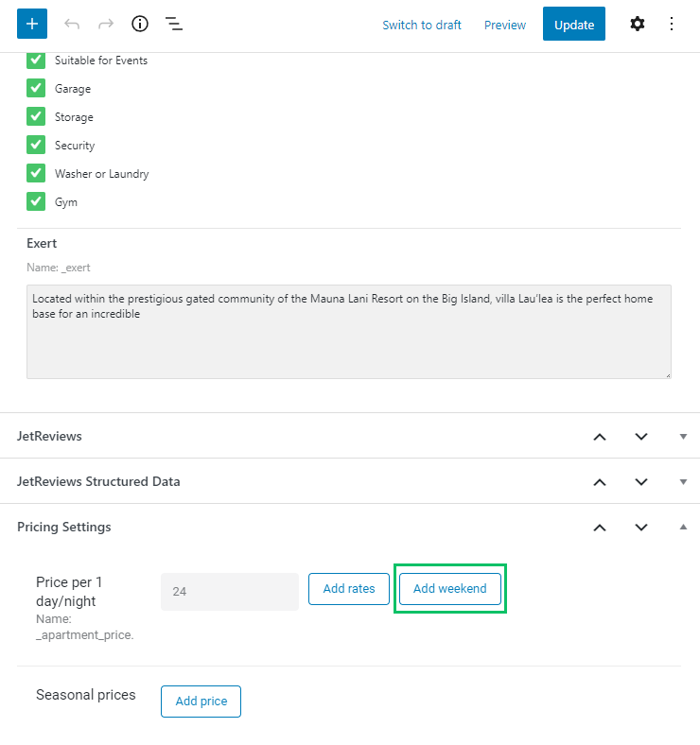Click the Add rates button

[x=349, y=589]
